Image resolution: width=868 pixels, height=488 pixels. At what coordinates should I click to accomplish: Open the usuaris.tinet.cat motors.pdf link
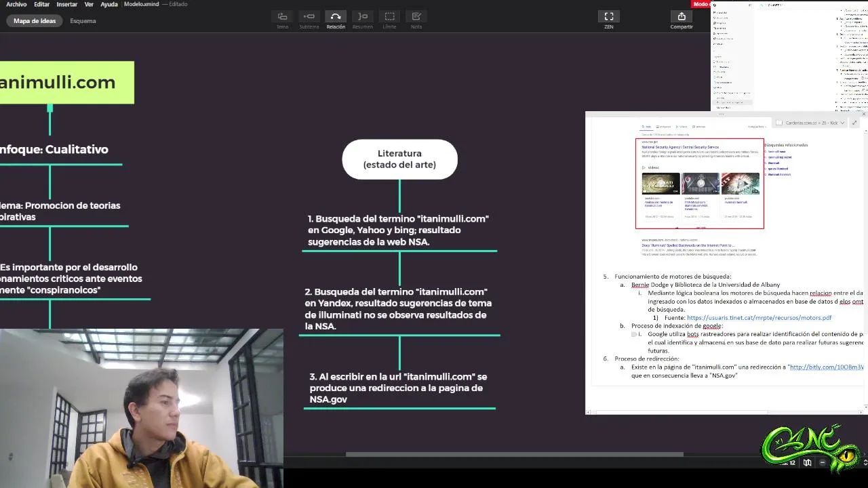click(x=759, y=317)
